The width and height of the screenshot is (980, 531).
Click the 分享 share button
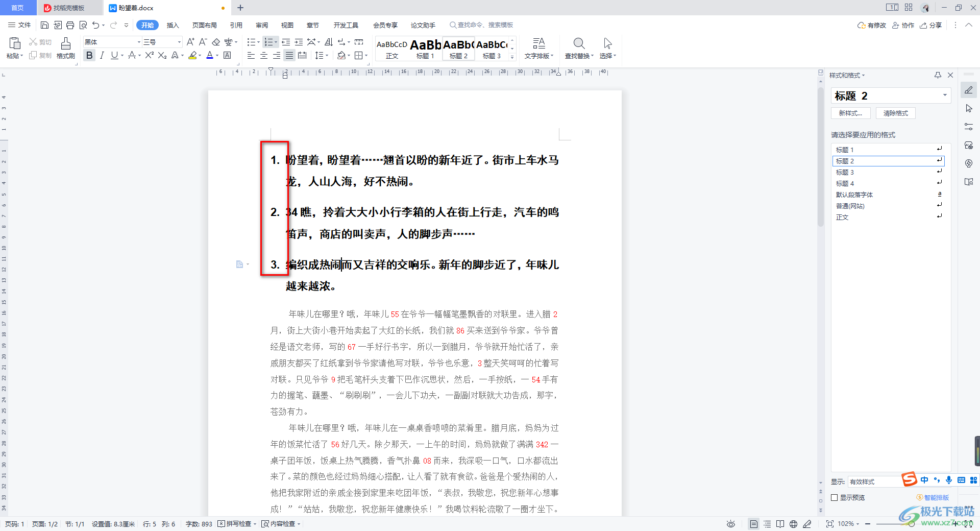pyautogui.click(x=930, y=25)
